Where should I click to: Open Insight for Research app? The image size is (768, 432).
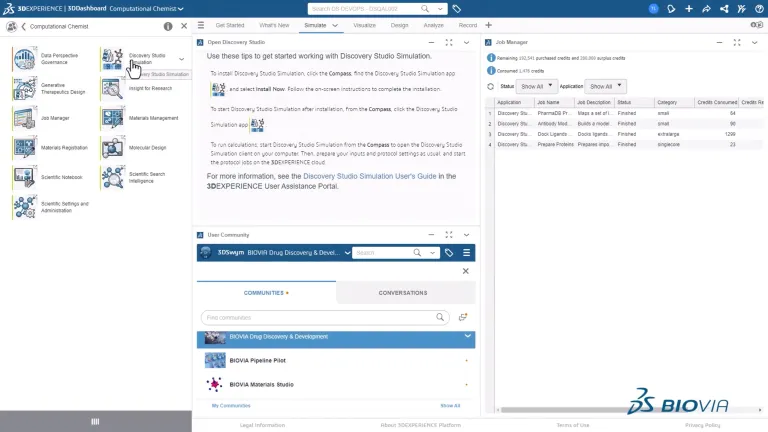pyautogui.click(x=113, y=89)
